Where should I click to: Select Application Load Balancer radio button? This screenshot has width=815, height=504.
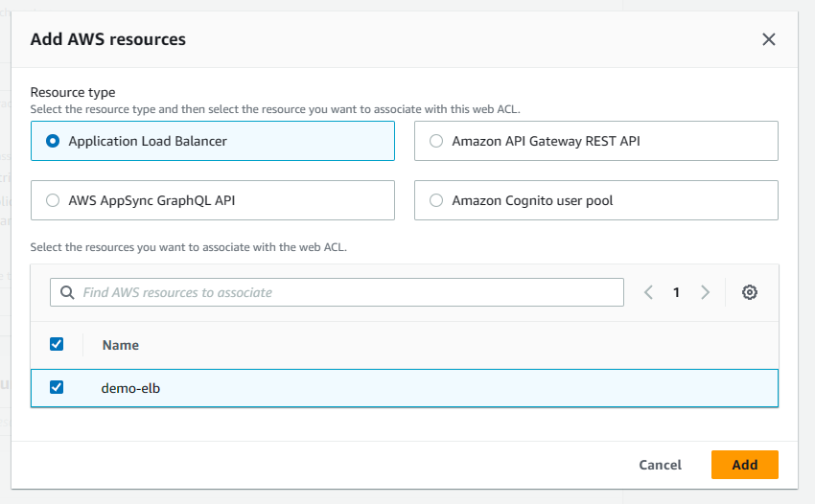point(54,141)
